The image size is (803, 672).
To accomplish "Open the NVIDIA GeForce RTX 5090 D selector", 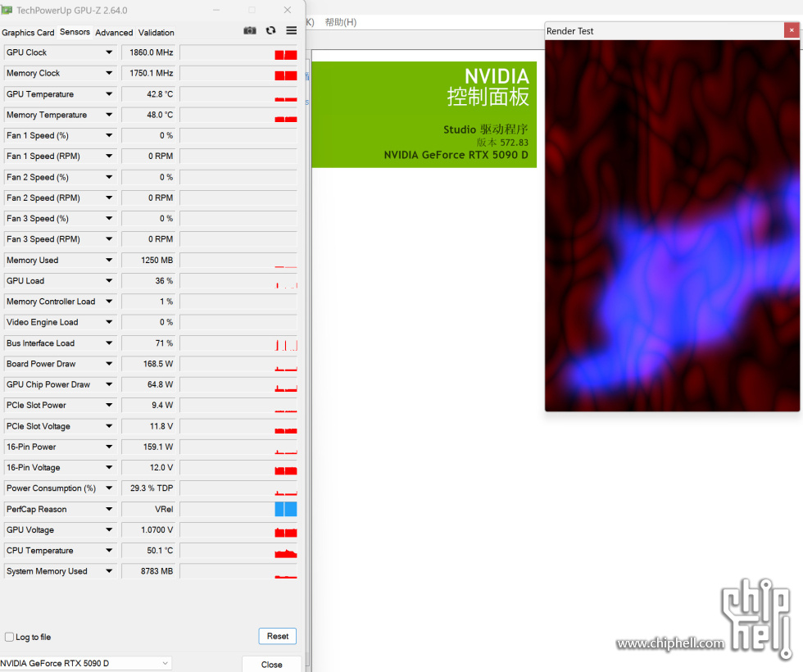I will tap(85, 663).
